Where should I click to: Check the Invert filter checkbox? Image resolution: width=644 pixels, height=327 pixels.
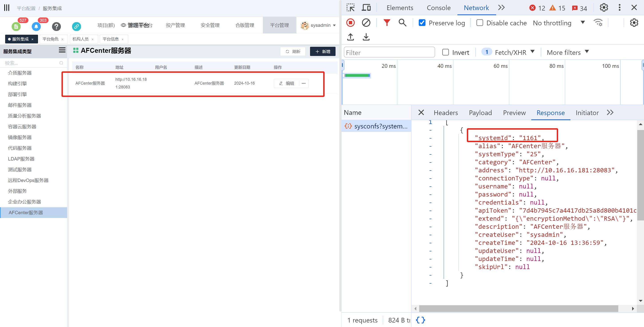[446, 52]
